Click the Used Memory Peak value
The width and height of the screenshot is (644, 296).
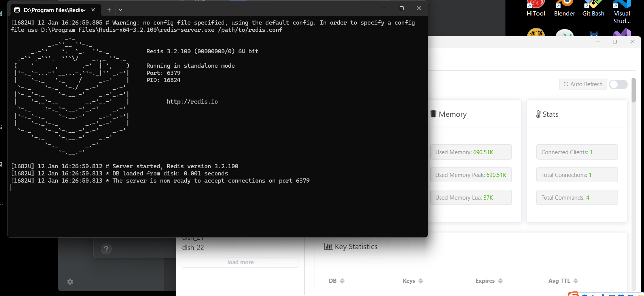[496, 175]
